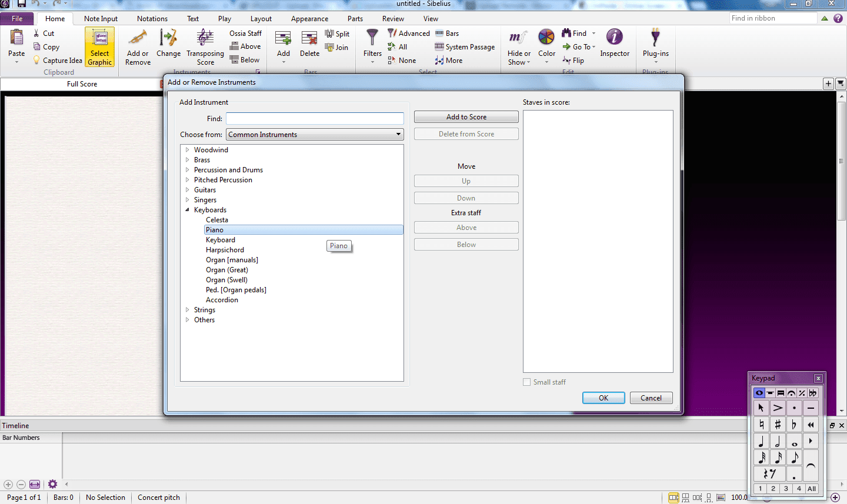
Task: Switch to the Notations tab
Action: click(152, 18)
